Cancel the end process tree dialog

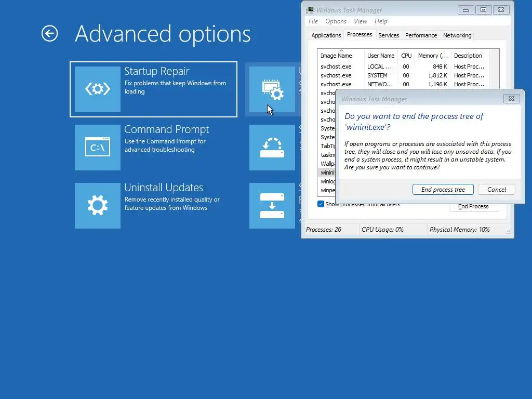(496, 189)
